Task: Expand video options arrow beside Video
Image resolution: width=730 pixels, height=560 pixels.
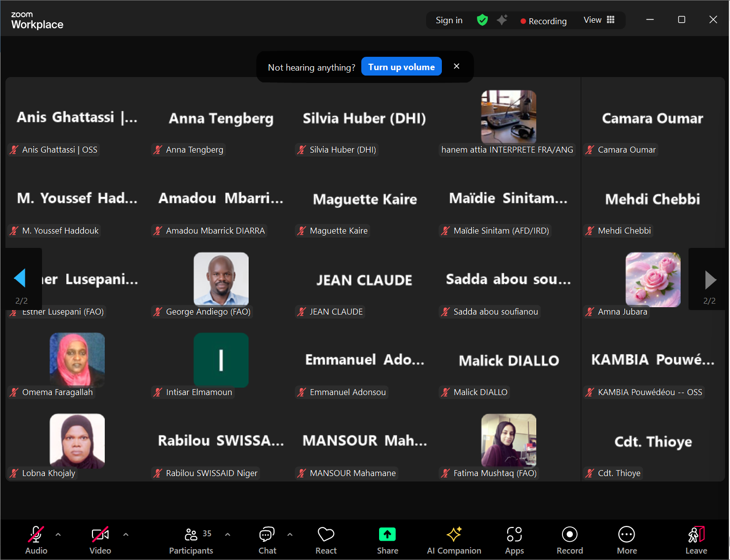Action: point(126,534)
